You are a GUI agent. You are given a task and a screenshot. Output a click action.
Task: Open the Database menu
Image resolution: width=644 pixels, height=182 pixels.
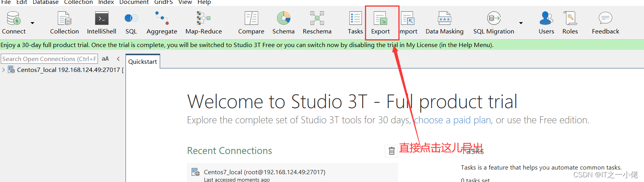click(x=45, y=2)
